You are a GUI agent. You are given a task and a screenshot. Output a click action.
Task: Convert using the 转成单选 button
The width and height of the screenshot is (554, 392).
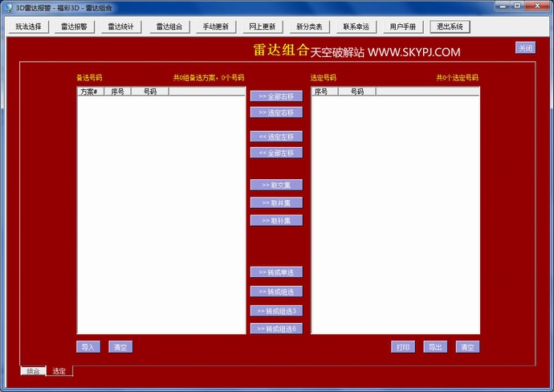[x=276, y=272]
